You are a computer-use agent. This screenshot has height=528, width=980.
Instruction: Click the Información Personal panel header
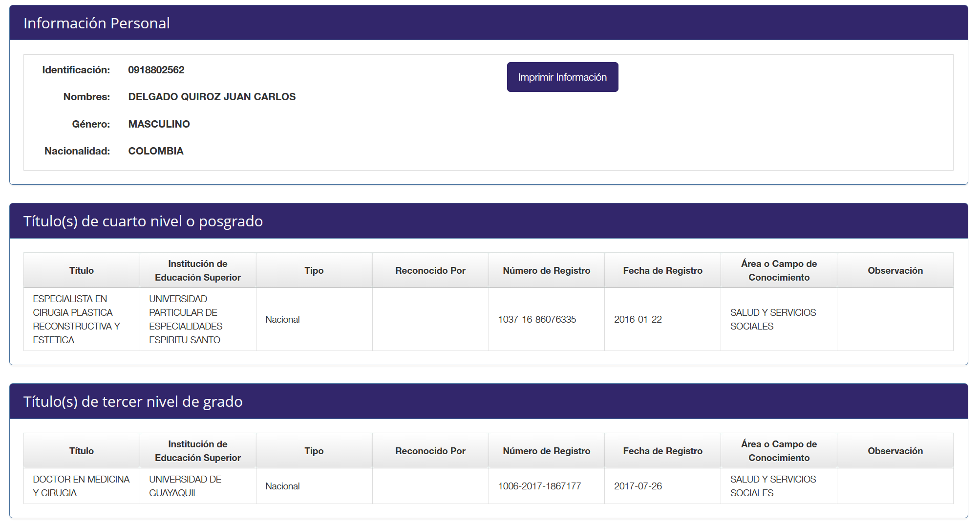click(x=97, y=23)
